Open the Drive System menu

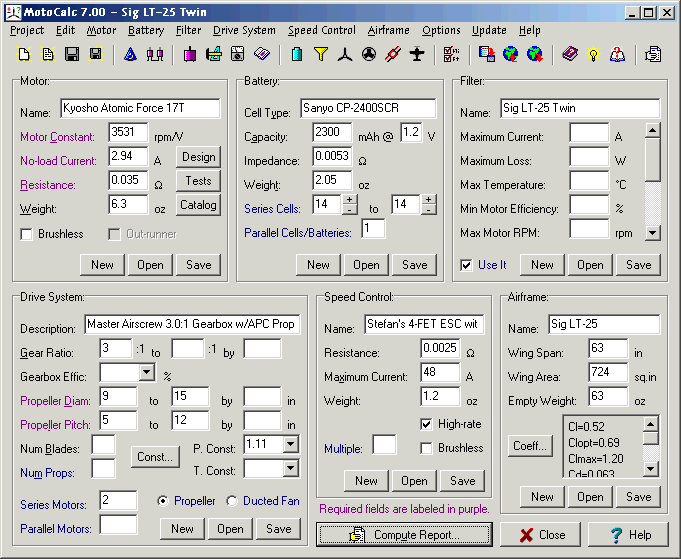click(244, 30)
